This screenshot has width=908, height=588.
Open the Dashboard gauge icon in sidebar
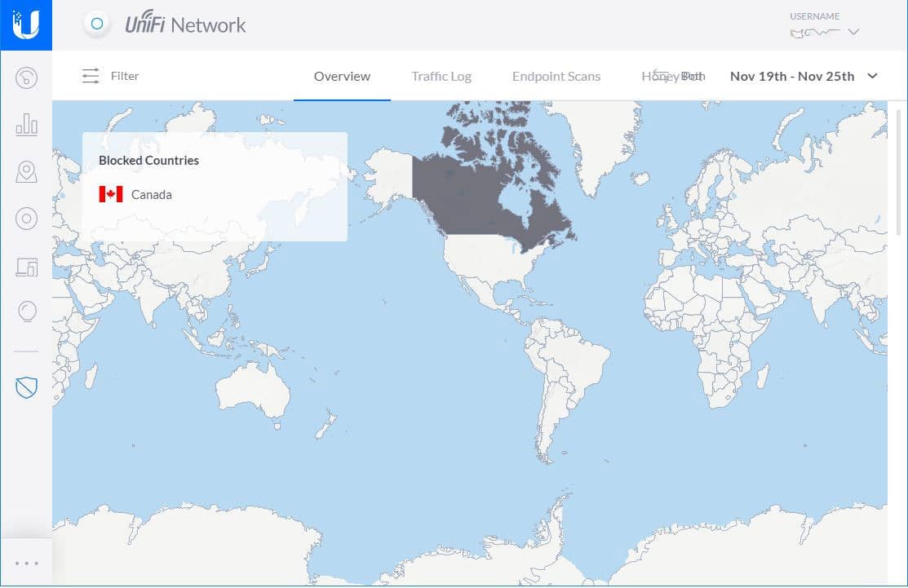coord(26,78)
